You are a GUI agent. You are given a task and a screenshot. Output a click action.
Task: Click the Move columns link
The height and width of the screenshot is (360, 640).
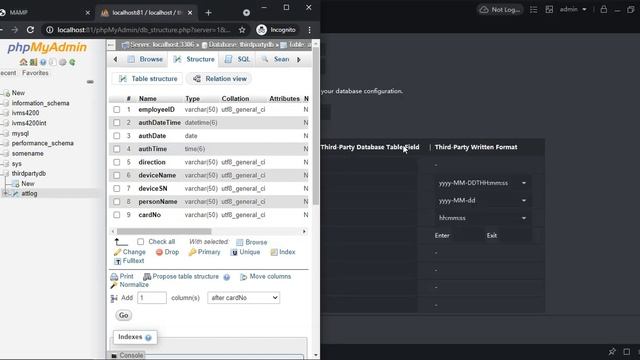coord(265,276)
